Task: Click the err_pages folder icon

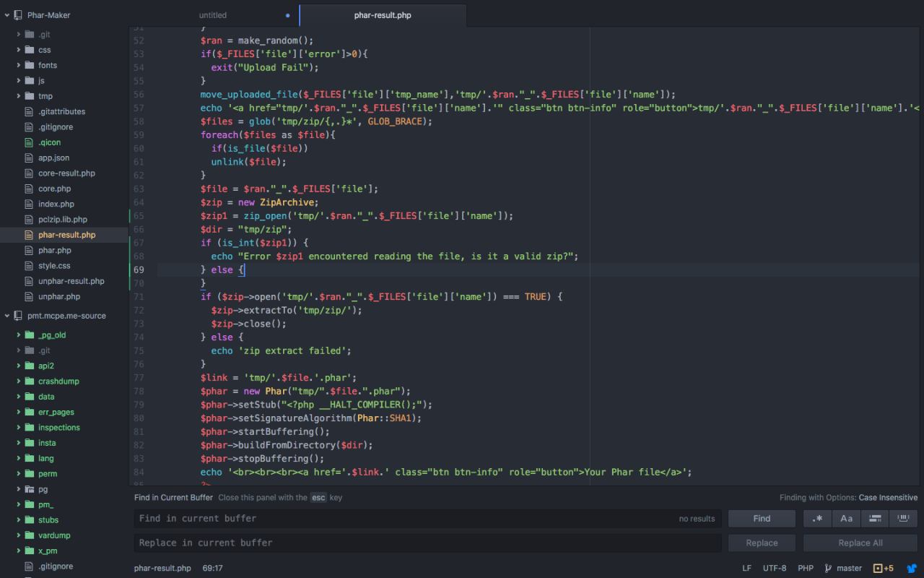Action: pyautogui.click(x=30, y=412)
